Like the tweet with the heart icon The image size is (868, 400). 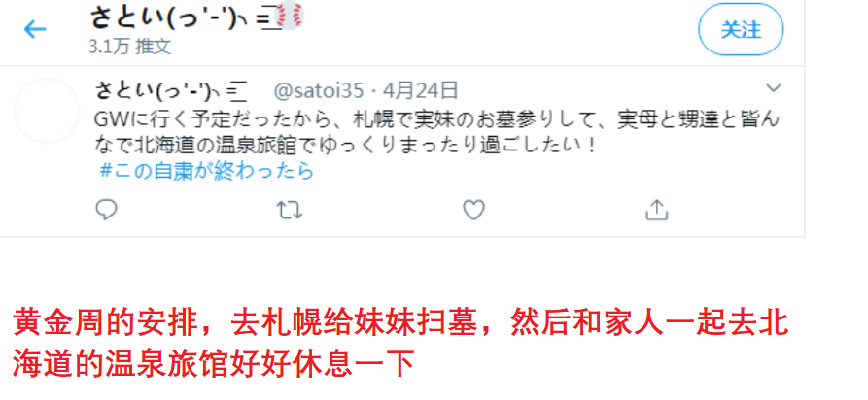(x=474, y=210)
